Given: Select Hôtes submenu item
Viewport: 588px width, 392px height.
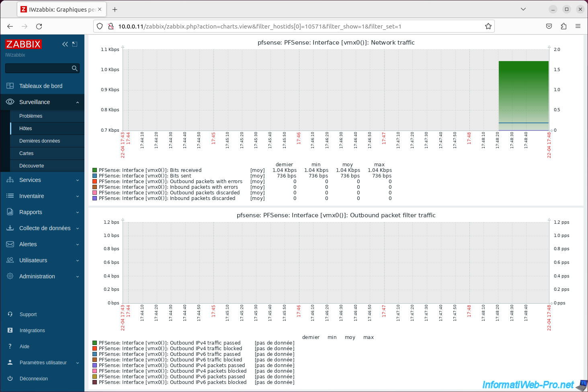Looking at the screenshot, I should coord(47,129).
